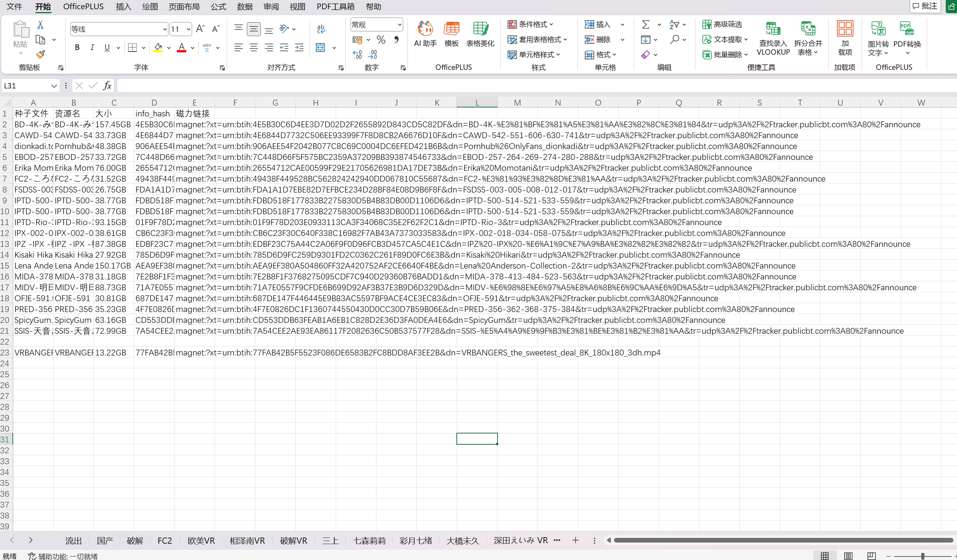Click the Find magnifier icon
The image size is (957, 560).
[x=674, y=40]
